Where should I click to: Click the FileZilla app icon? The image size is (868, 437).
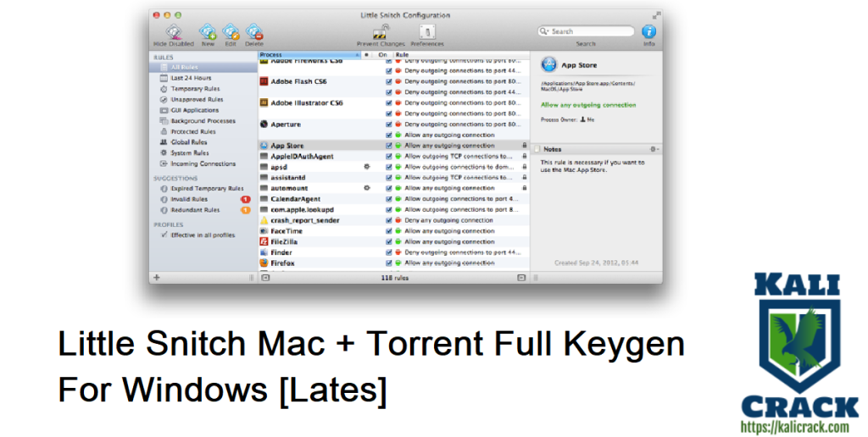pos(264,241)
